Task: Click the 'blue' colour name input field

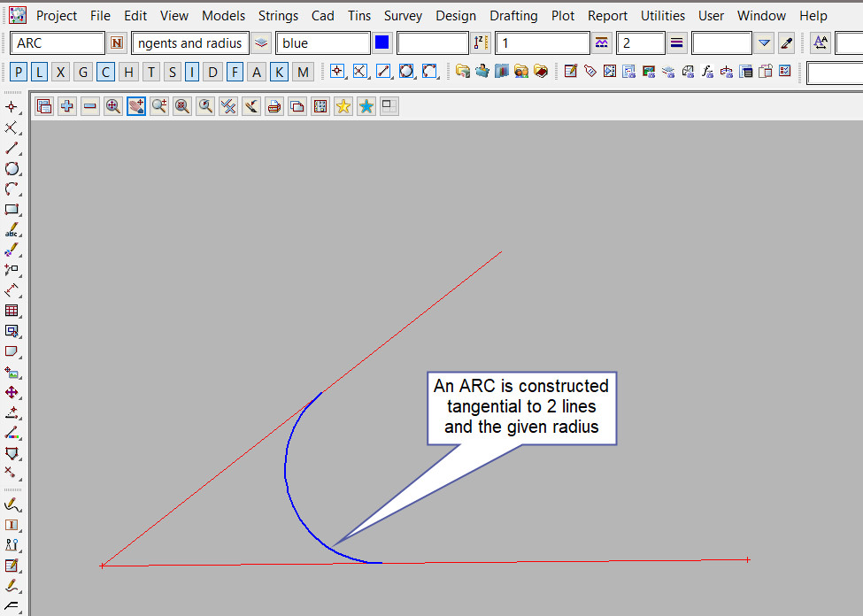Action: pyautogui.click(x=322, y=43)
